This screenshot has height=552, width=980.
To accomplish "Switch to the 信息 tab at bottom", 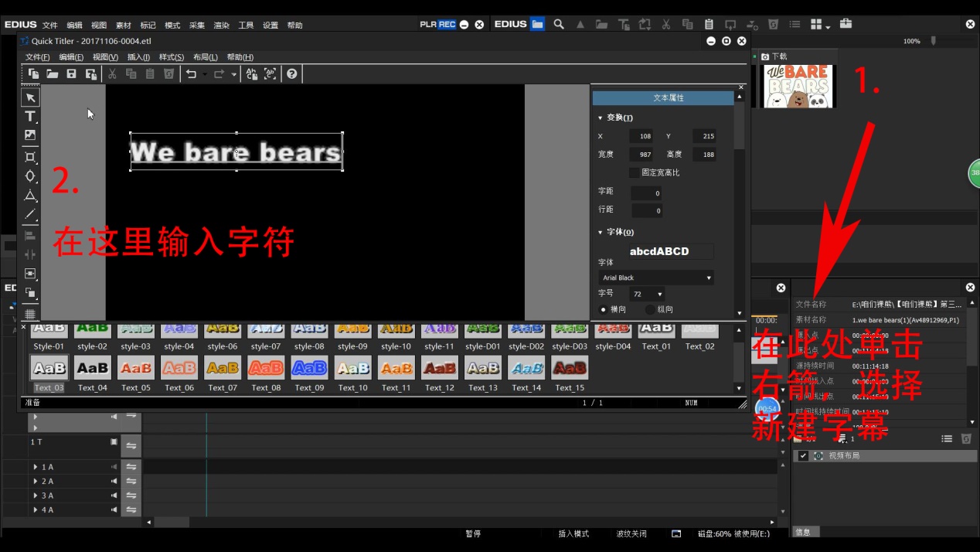I will [x=804, y=532].
